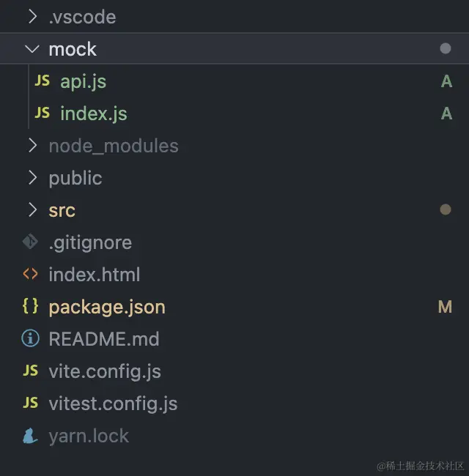This screenshot has width=469, height=476.
Task: Click the JS icon beside api.js
Action: click(43, 81)
